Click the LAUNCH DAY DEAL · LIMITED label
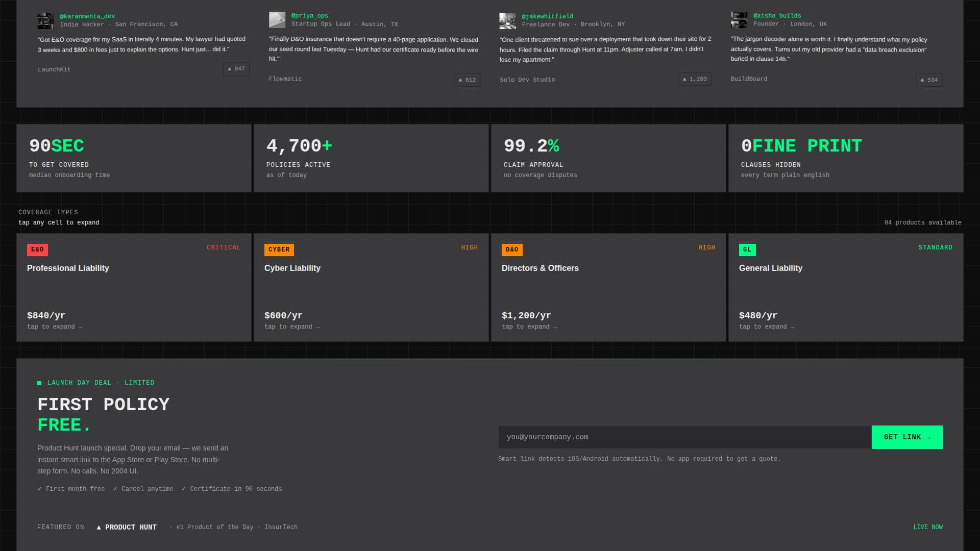 (101, 383)
